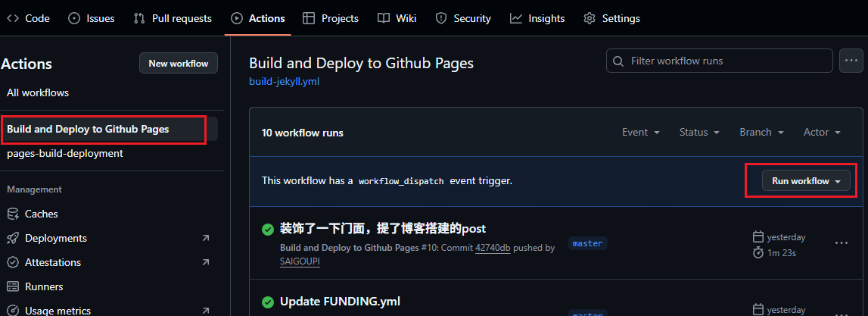Click the Runners server icon
The width and height of the screenshot is (868, 316).
click(13, 286)
